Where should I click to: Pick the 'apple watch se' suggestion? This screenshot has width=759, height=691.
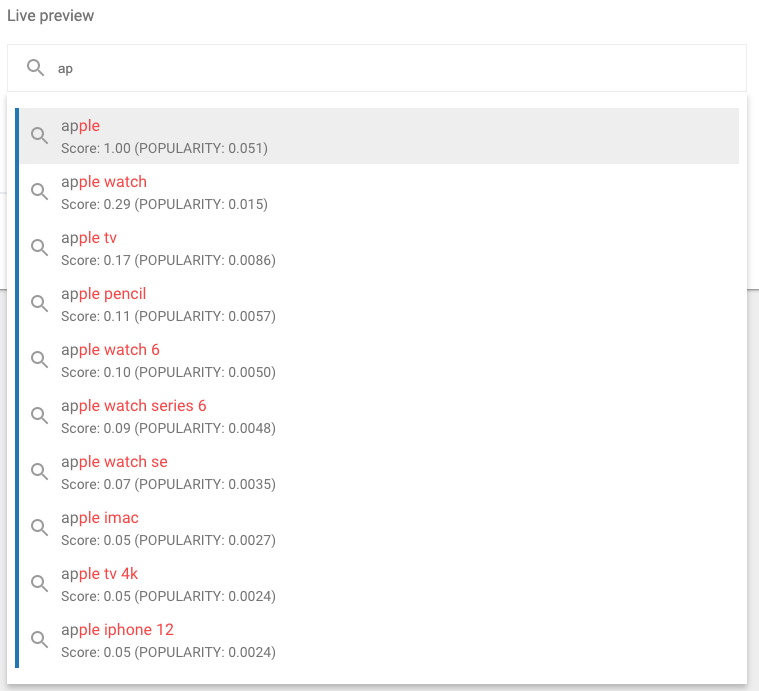click(x=379, y=472)
